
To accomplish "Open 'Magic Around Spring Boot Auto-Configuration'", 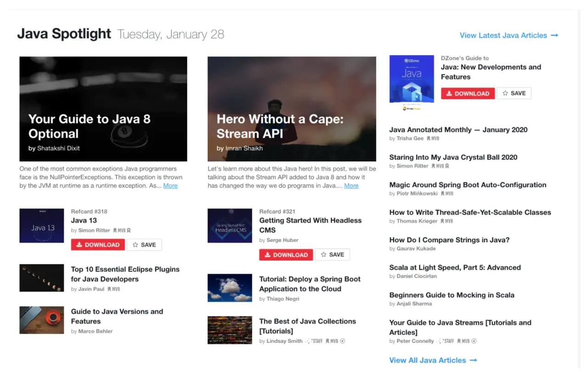I will 468,185.
